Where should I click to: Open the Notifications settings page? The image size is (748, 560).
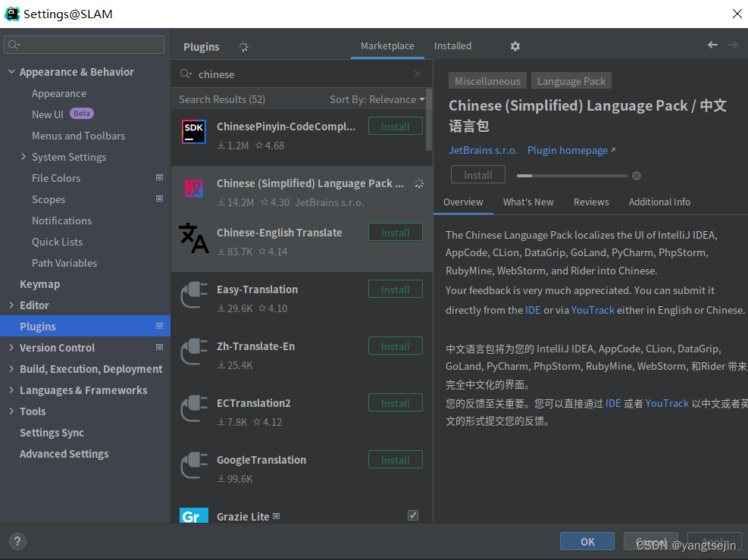(x=61, y=221)
